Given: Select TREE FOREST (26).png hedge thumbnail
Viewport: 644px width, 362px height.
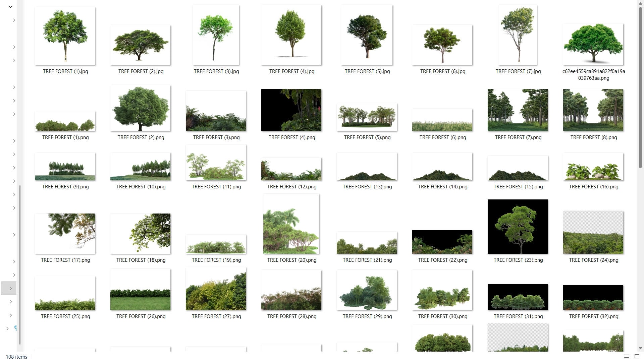Looking at the screenshot, I should point(140,290).
